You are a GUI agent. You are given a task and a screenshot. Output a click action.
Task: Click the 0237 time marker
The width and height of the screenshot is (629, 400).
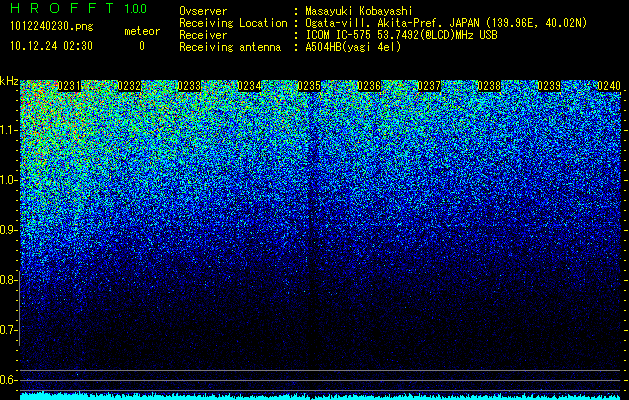point(429,86)
